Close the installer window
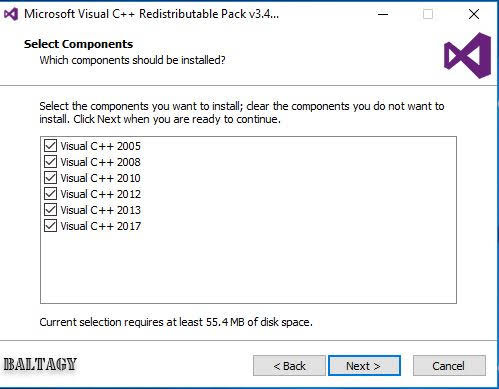The image size is (499, 389). point(474,14)
